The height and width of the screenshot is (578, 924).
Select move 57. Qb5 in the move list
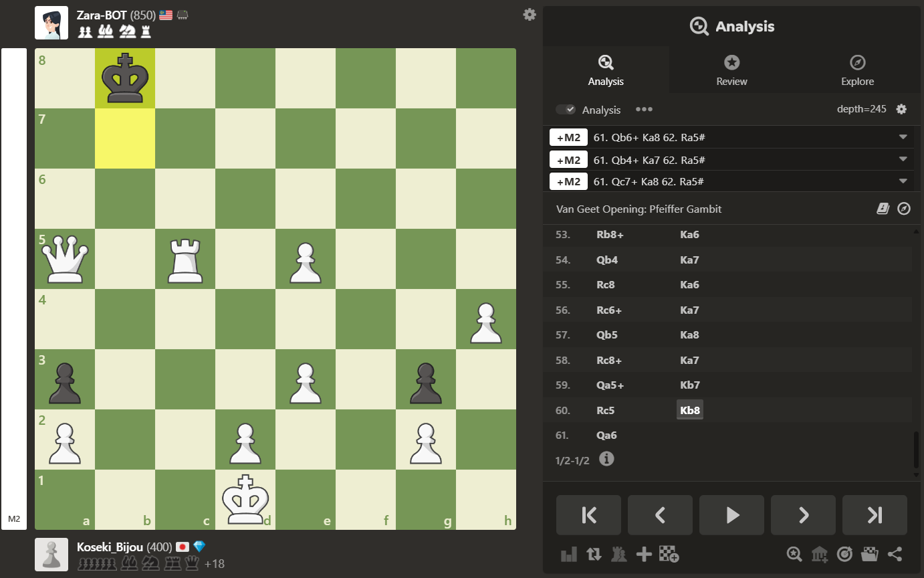[606, 335]
